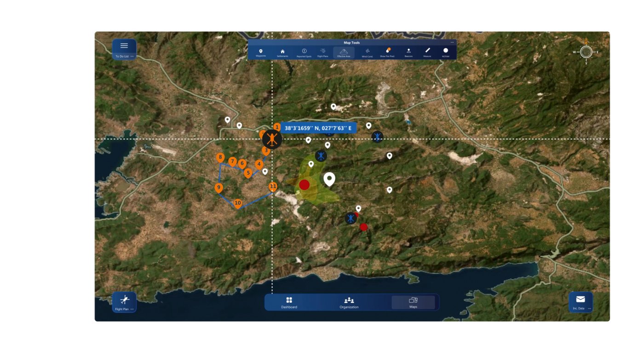Click the Beacons tool icon
This screenshot has width=644, height=362.
point(408,52)
